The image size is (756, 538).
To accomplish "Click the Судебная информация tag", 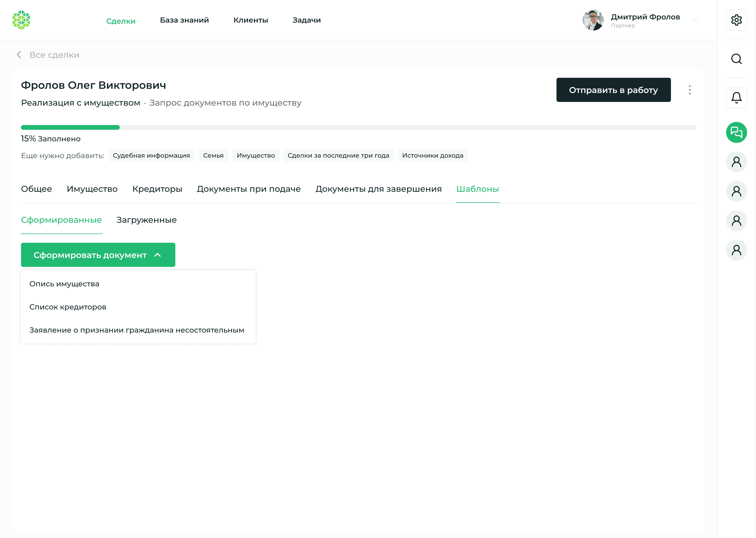I will pyautogui.click(x=151, y=155).
